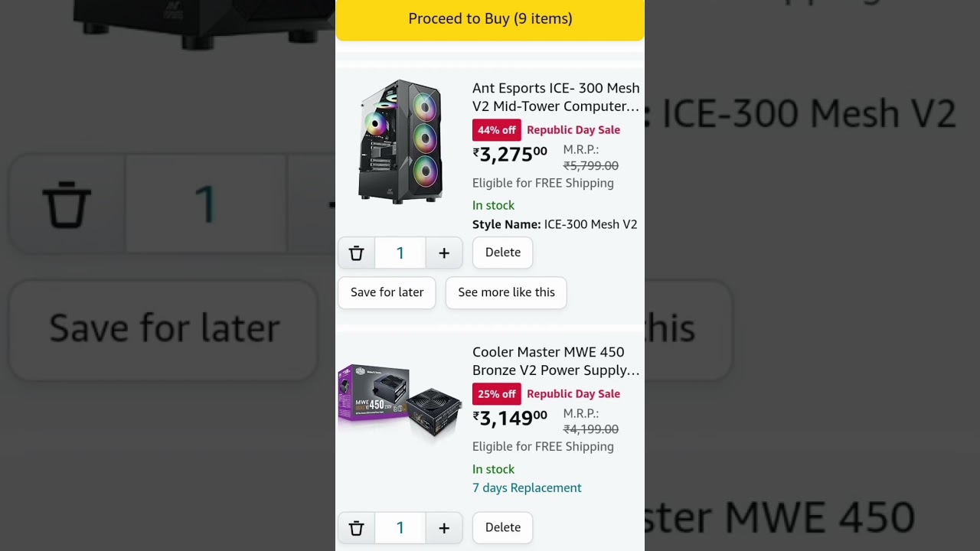Click quantity field of Cooler Master PSU
980x551 pixels.
400,528
